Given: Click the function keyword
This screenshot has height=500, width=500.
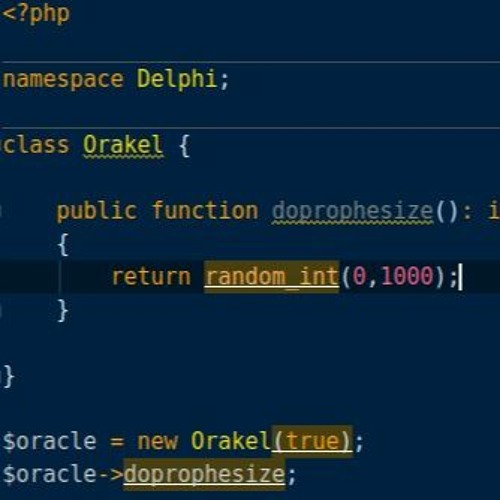Looking at the screenshot, I should tap(205, 211).
